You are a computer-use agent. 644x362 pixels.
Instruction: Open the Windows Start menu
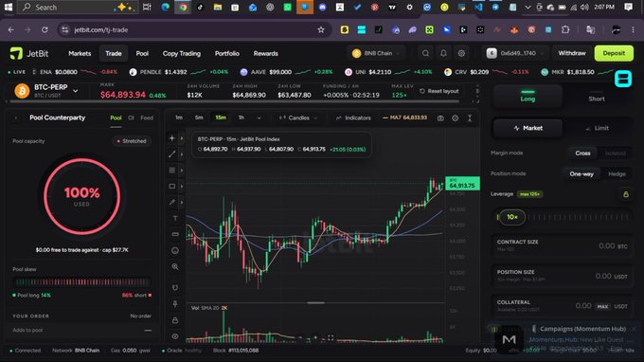click(9, 7)
